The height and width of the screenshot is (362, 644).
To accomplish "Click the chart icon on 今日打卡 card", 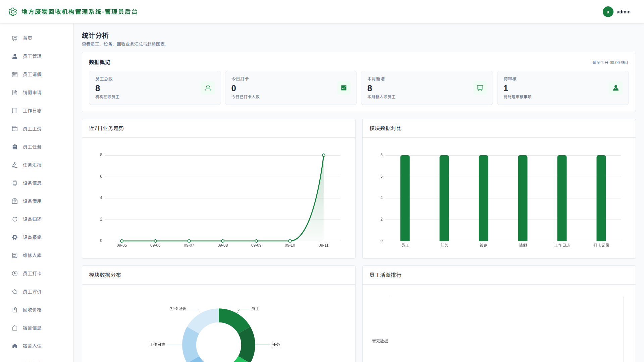I will coord(344,88).
